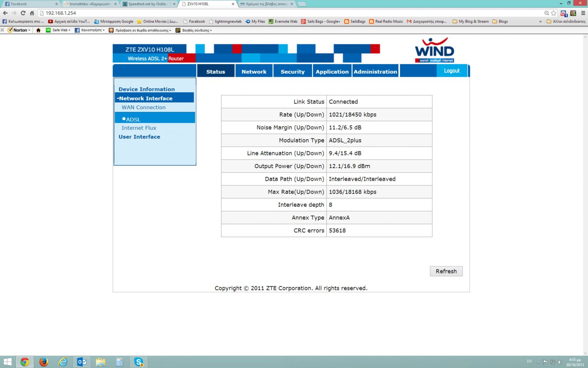The width and height of the screenshot is (588, 368).
Task: Refresh the ADSL status table
Action: [446, 271]
